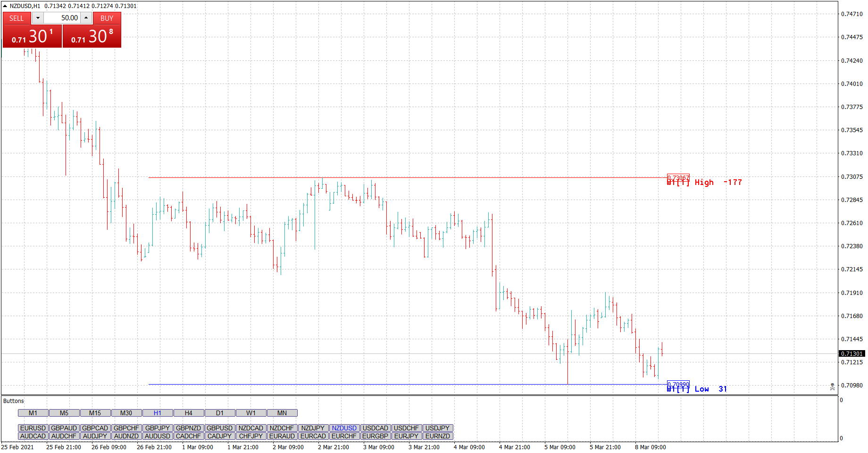Click the 25 Feb 2021 time axis label

point(17,447)
